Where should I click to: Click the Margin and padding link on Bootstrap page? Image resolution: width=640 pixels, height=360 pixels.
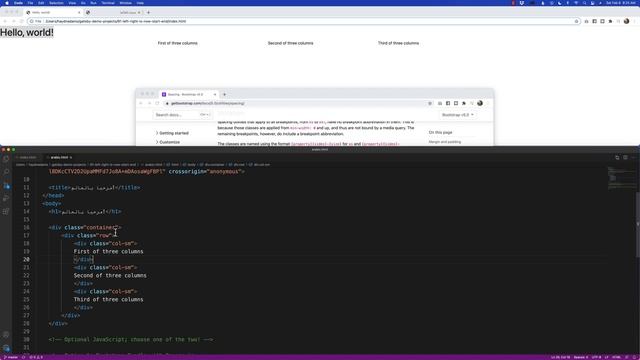pos(444,142)
